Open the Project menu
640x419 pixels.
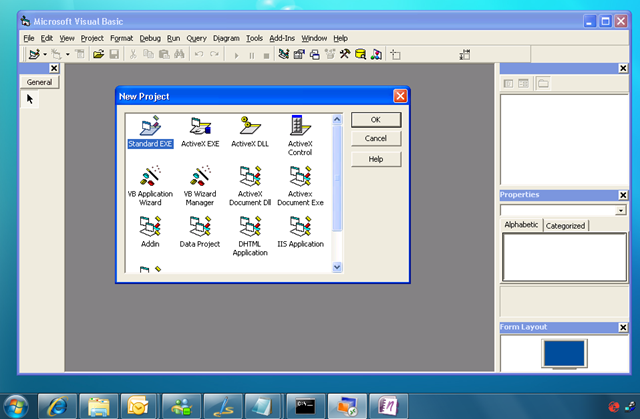pos(92,38)
